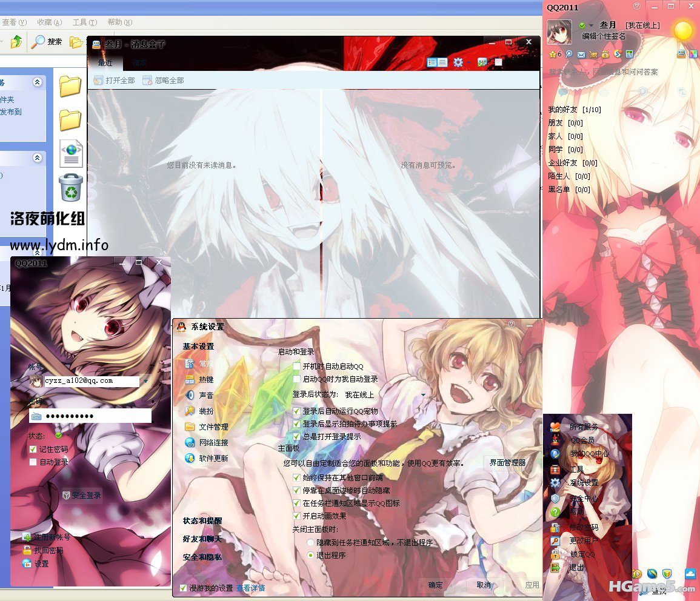Open 工具 menu in Explorer menu bar
700x601 pixels.
pos(85,22)
